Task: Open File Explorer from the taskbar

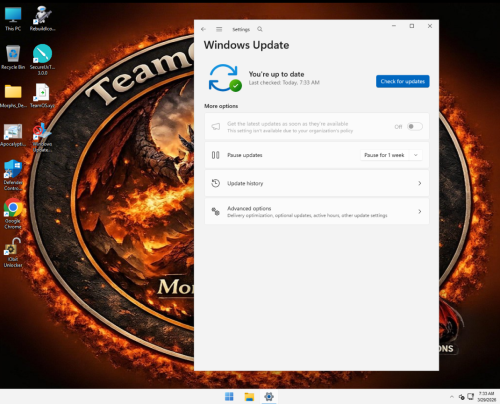Action: (249, 397)
